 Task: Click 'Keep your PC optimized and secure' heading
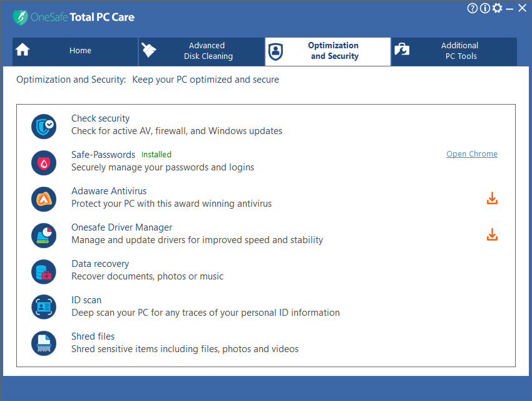[x=206, y=80]
